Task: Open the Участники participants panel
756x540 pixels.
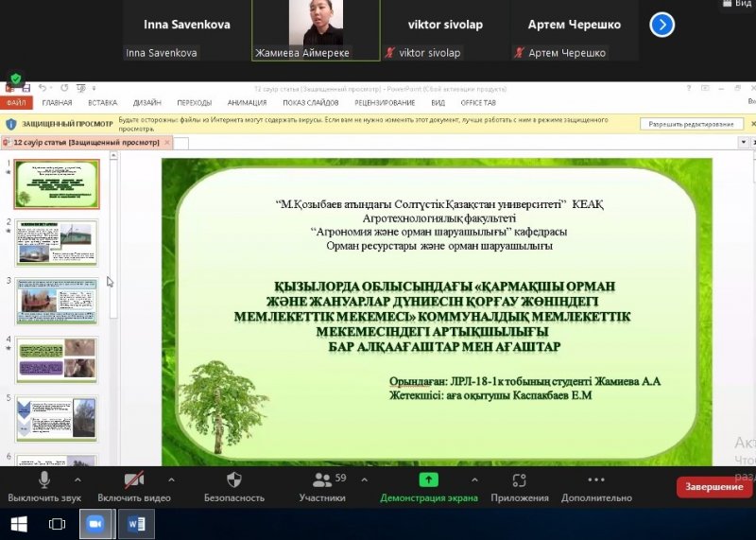Action: [322, 480]
